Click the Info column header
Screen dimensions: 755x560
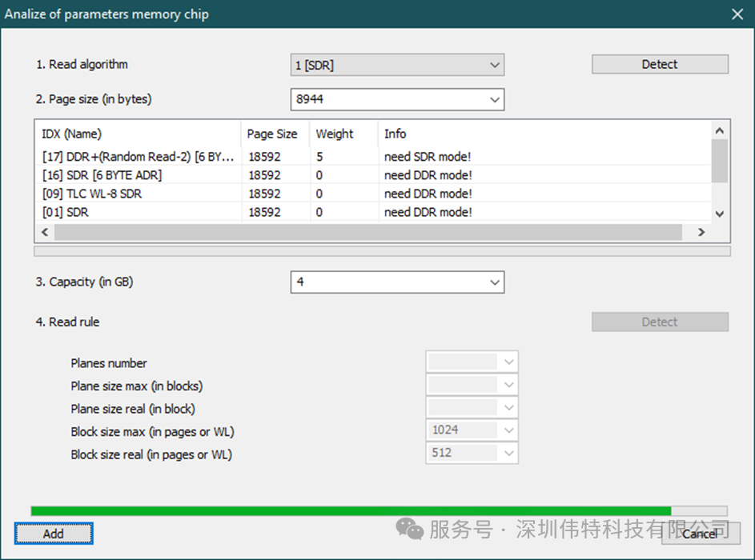click(544, 134)
